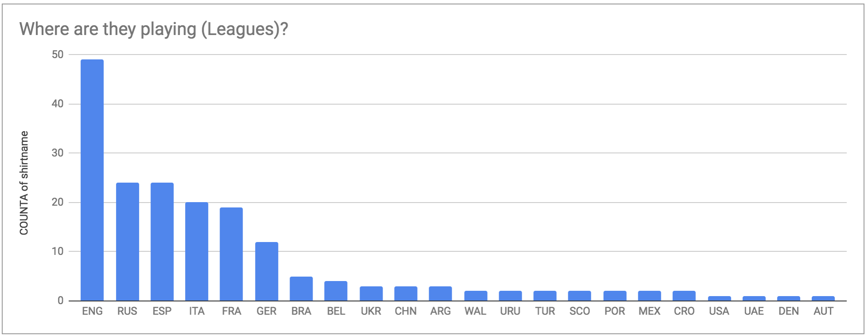The width and height of the screenshot is (868, 336).
Task: Select the ITA bar
Action: (197, 251)
